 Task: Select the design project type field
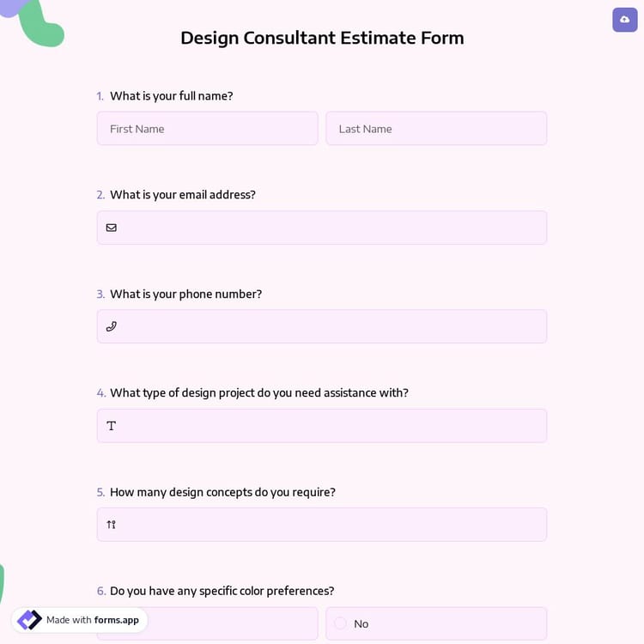point(331,426)
